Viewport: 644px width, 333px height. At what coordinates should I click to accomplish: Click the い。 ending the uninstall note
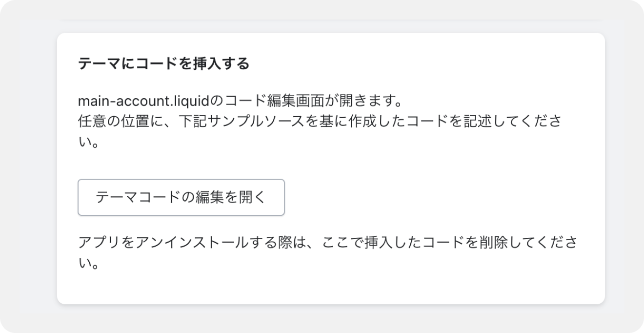coord(88,265)
